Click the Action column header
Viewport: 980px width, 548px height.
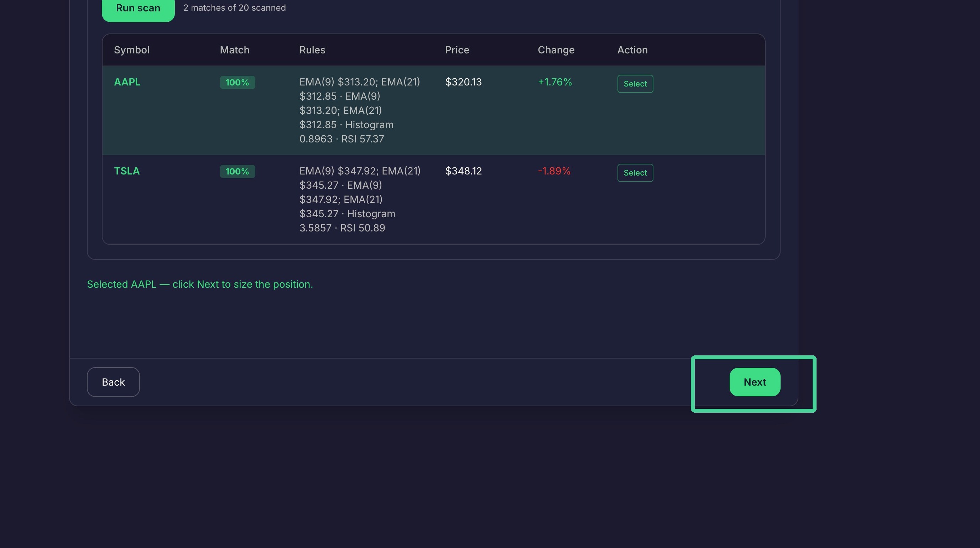(x=632, y=50)
